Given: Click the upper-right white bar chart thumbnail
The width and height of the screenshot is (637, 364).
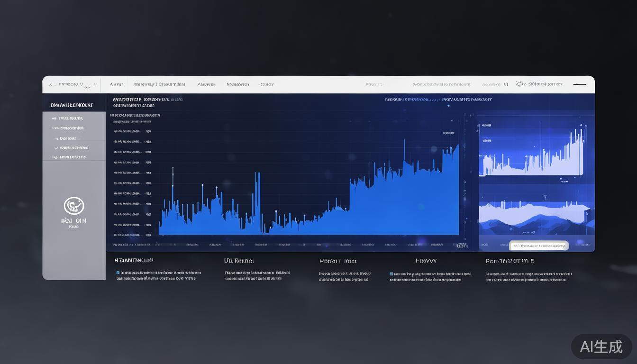Looking at the screenshot, I should click(531, 150).
